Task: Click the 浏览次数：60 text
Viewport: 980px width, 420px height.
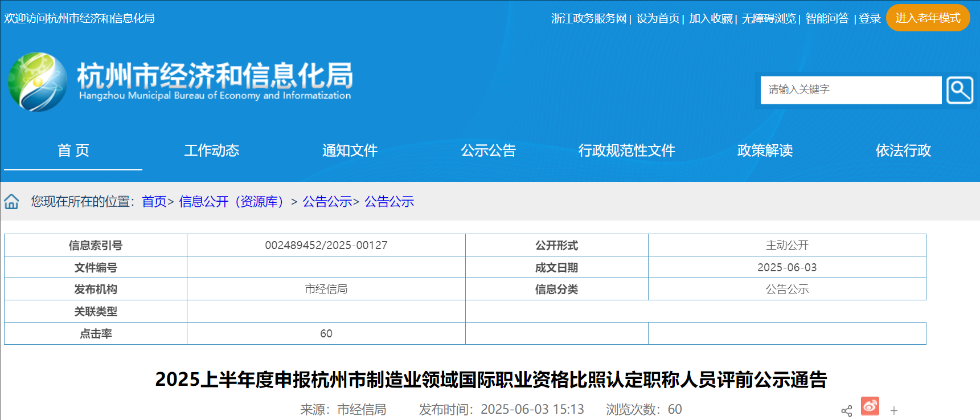Action: [x=644, y=409]
